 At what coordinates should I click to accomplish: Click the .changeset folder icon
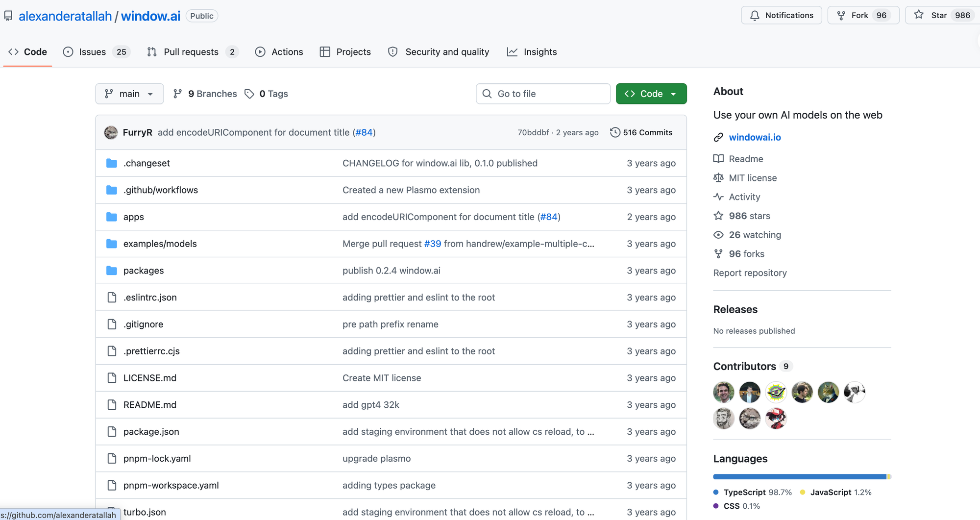point(112,163)
